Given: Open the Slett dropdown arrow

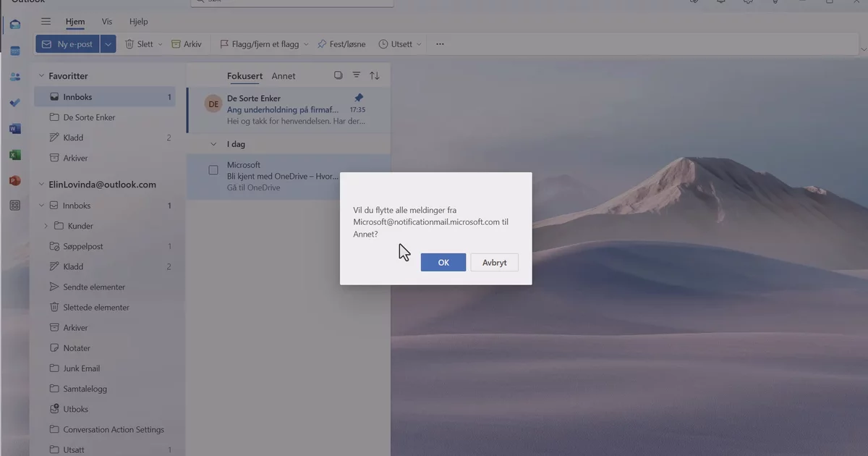Looking at the screenshot, I should (161, 44).
